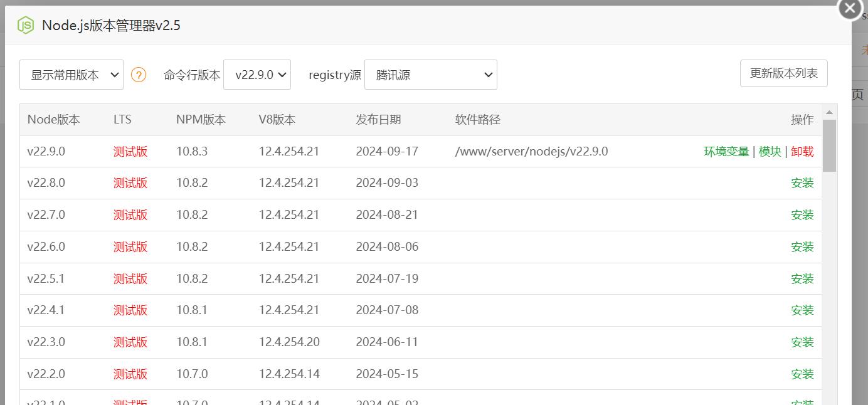Image resolution: width=868 pixels, height=405 pixels.
Task: Click the 2024-07-19 release date
Action: coord(387,278)
